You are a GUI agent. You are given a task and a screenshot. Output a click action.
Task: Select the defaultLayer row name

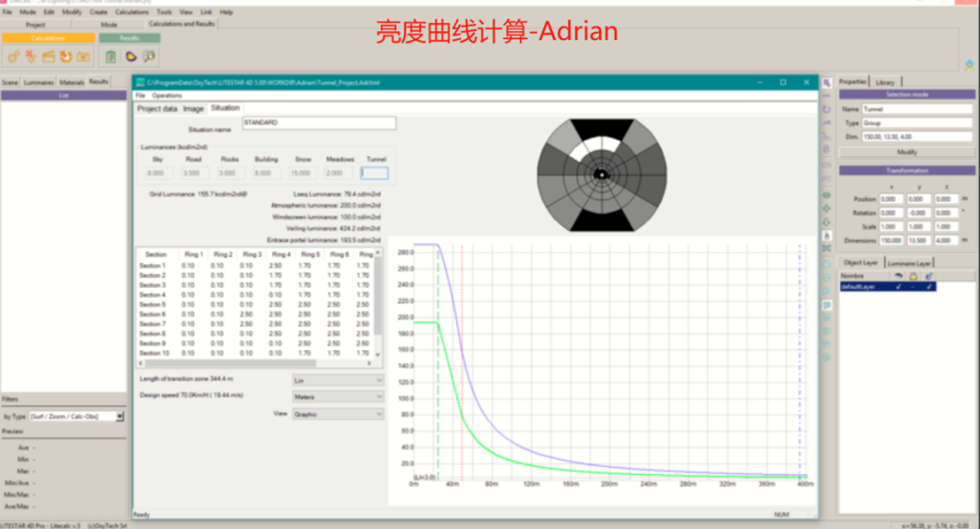(x=858, y=287)
